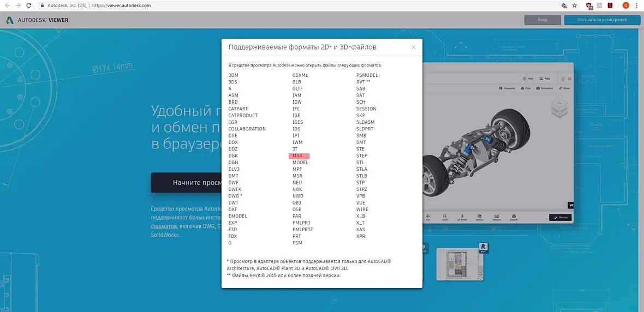Click the Help icon in viewer preview

tap(528, 78)
